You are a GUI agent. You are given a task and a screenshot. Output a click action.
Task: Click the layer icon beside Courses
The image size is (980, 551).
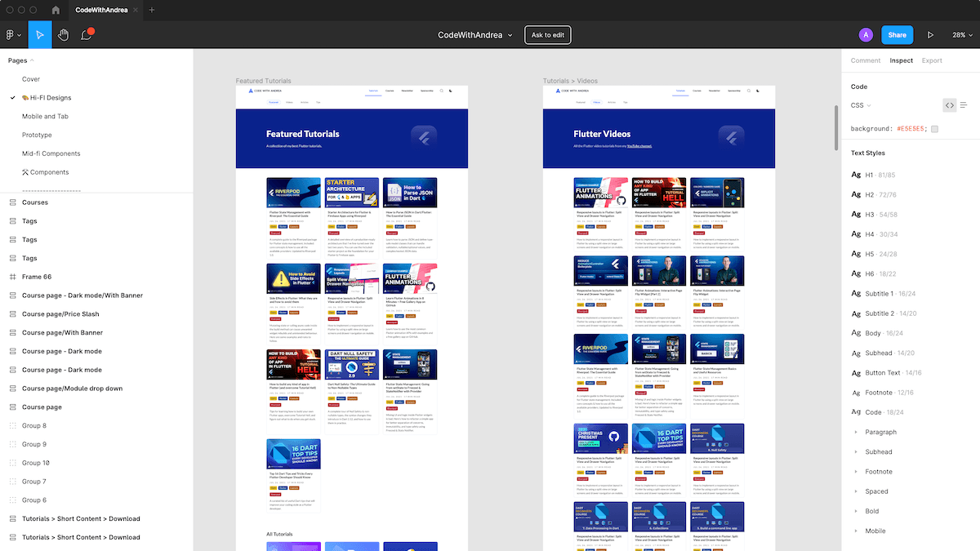point(12,202)
